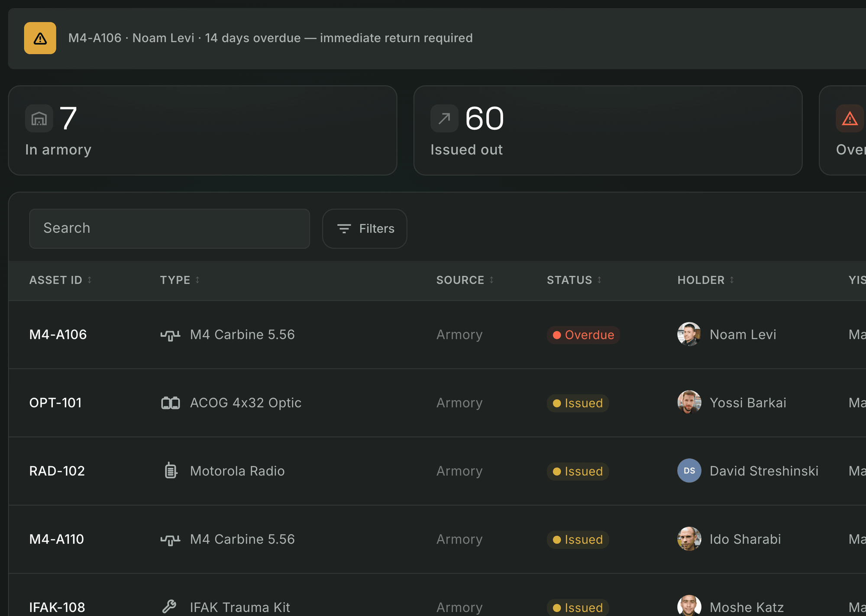
Task: Click the rifle icon in M4-A110 row
Action: (x=170, y=539)
